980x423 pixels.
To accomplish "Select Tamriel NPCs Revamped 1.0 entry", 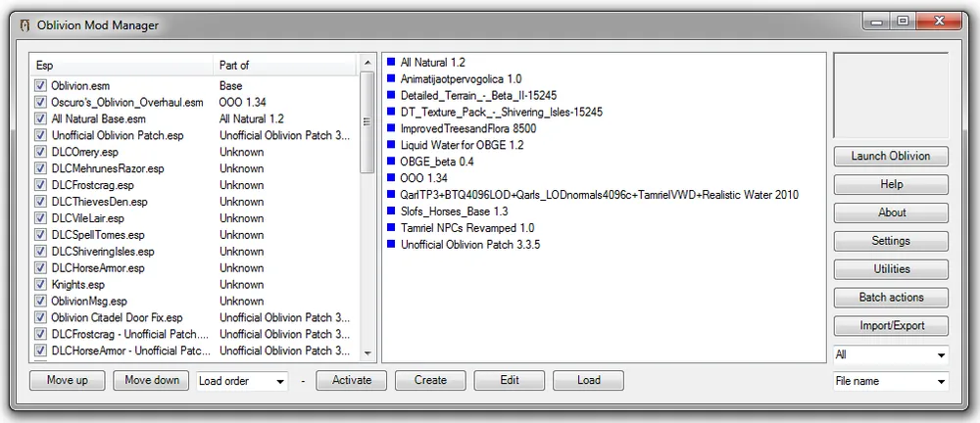I will pyautogui.click(x=467, y=228).
